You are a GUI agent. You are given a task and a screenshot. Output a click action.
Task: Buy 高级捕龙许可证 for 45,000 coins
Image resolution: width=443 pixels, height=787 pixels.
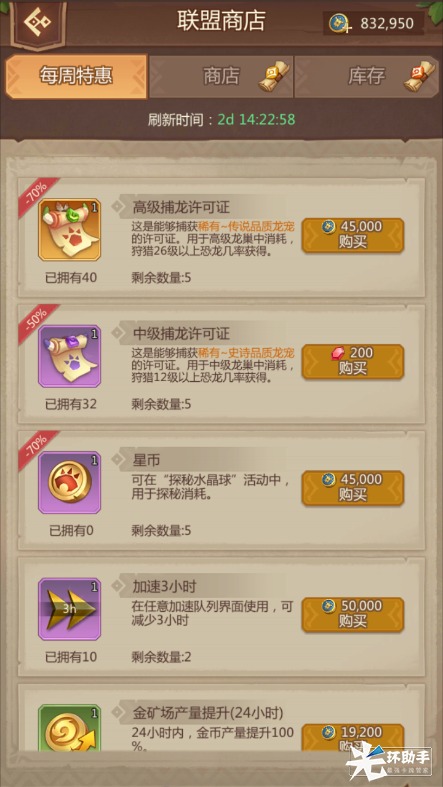coord(353,235)
